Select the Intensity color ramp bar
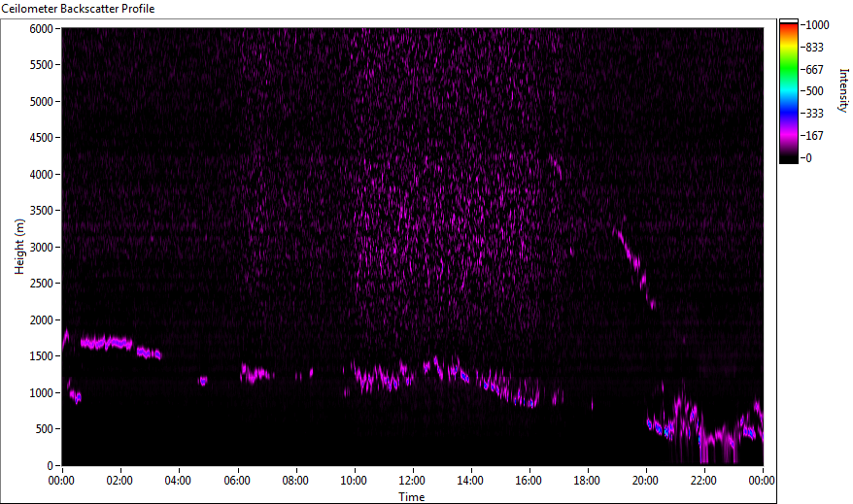 (788, 91)
